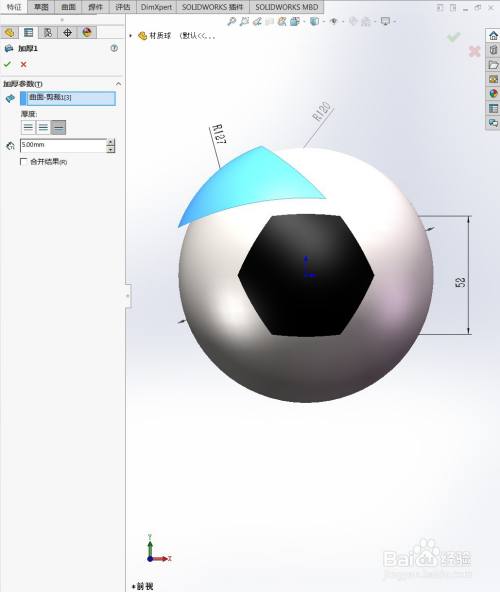This screenshot has height=592, width=500.
Task: Open help for the 加厚1 feature
Action: coord(114,48)
